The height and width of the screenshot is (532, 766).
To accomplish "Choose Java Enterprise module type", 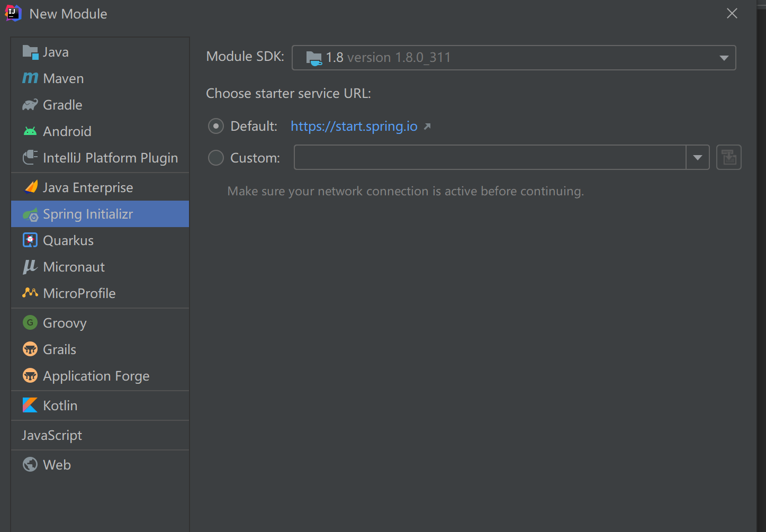I will [x=88, y=187].
